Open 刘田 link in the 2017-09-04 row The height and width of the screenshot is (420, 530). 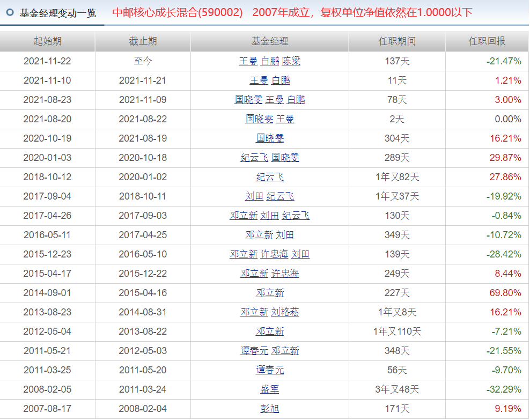254,196
